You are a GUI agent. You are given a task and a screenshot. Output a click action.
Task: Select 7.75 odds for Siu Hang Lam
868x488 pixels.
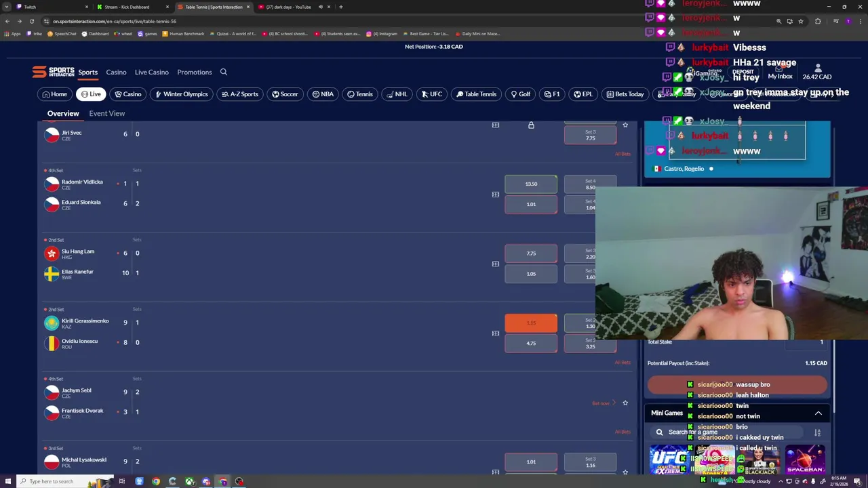(531, 253)
